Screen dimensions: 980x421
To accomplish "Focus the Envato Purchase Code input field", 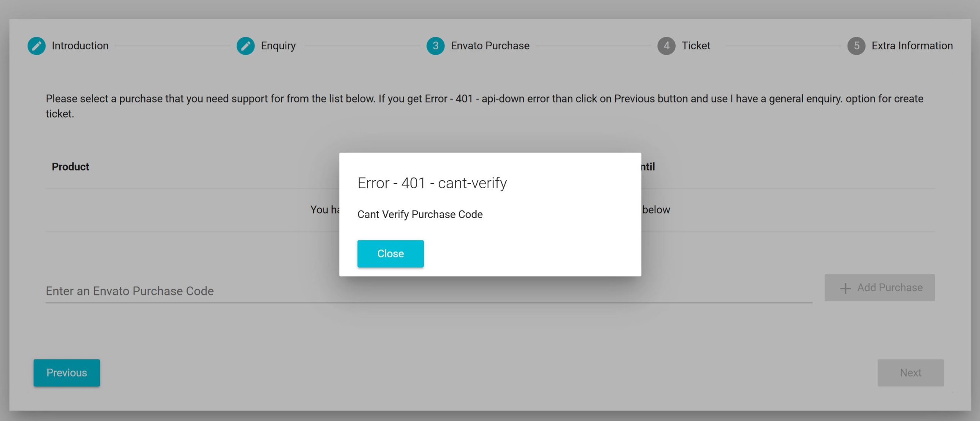I will [x=429, y=291].
